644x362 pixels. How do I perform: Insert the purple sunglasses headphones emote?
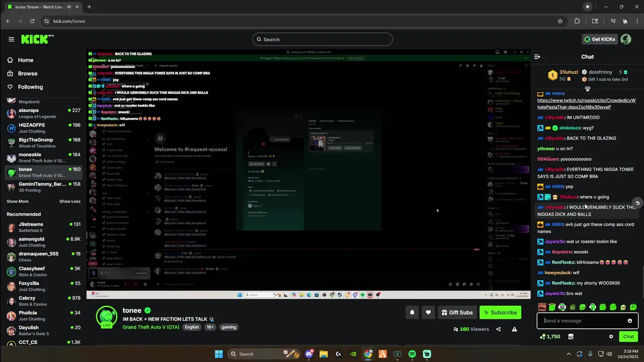point(562,307)
